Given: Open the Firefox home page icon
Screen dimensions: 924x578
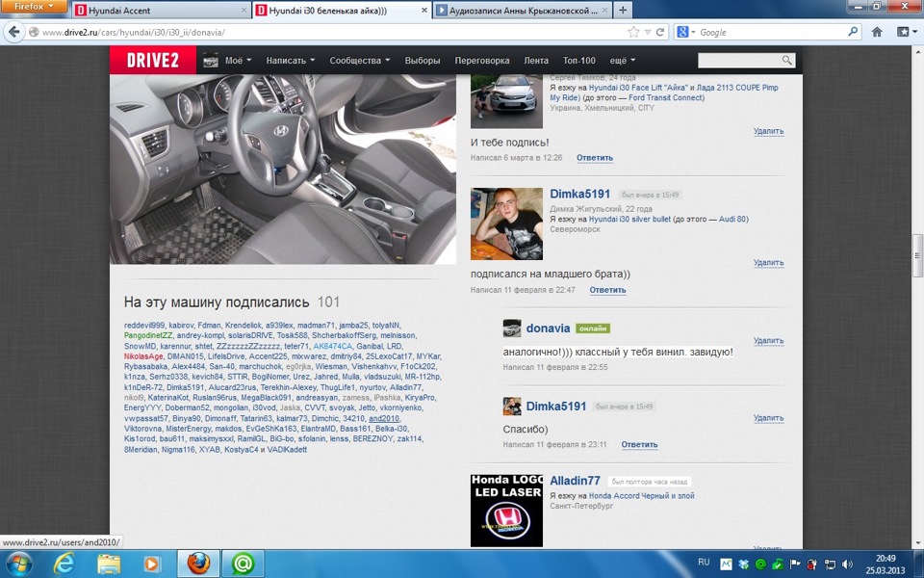Looking at the screenshot, I should [877, 32].
